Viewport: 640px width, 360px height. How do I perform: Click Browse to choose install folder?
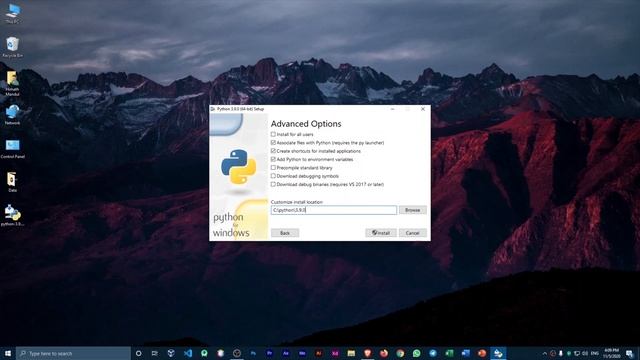click(413, 210)
